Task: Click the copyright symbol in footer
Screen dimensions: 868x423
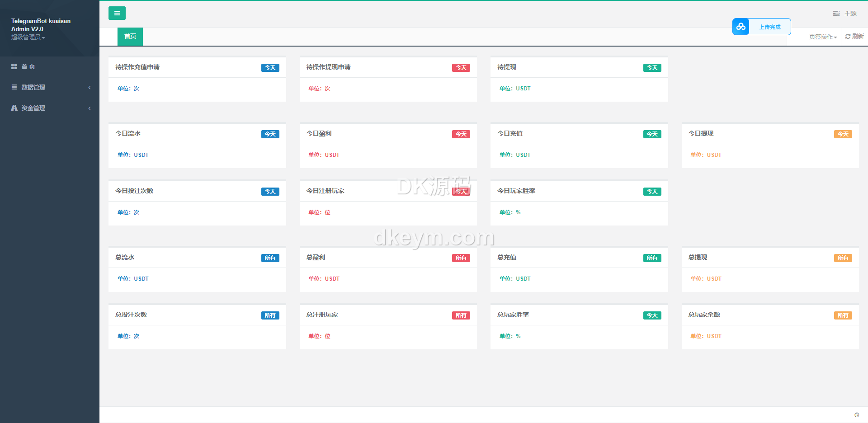Action: 856,415
